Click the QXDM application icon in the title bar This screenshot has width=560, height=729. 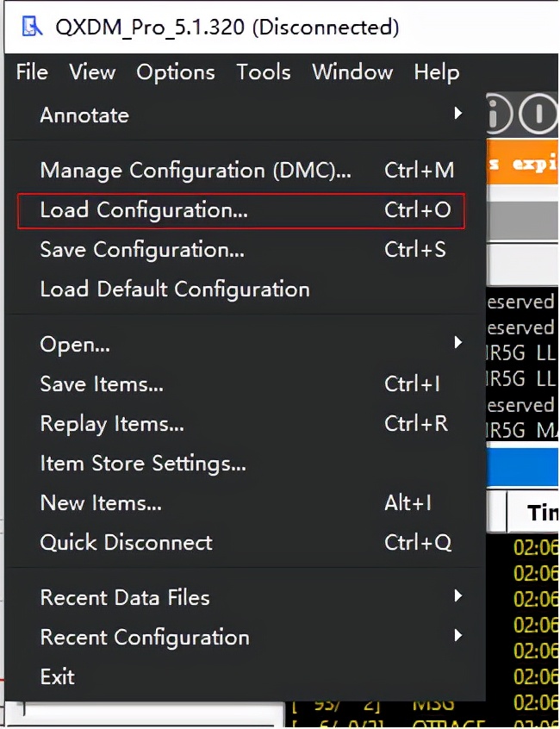(34, 27)
